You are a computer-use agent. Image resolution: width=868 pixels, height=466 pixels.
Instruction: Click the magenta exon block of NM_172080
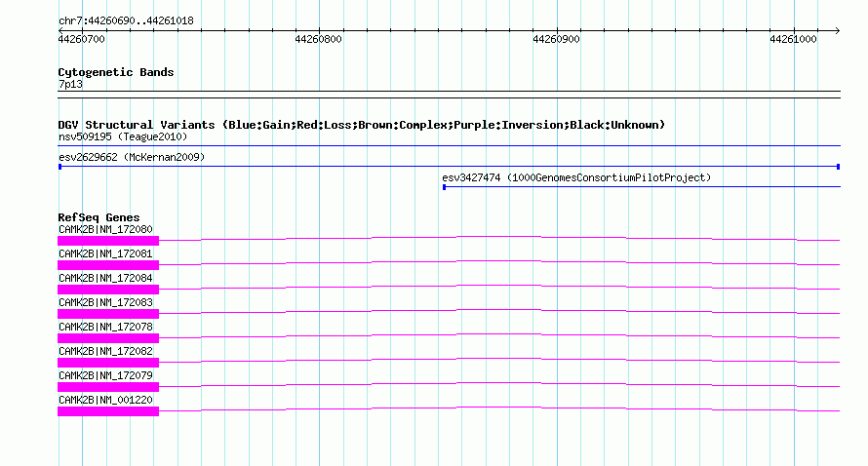point(108,241)
